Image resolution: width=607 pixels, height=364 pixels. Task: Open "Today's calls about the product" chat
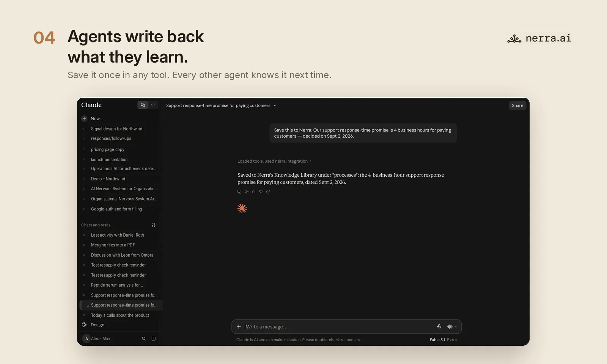pos(120,315)
